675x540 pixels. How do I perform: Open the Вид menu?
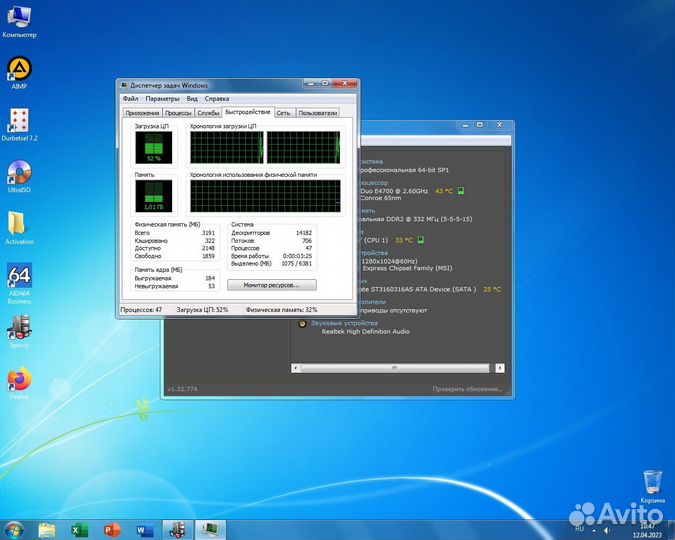[192, 99]
